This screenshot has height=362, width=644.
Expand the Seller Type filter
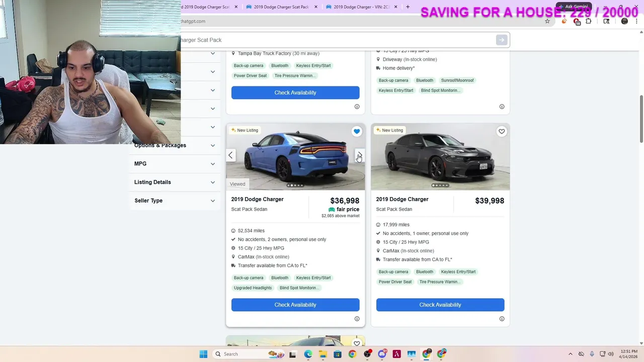[175, 201]
